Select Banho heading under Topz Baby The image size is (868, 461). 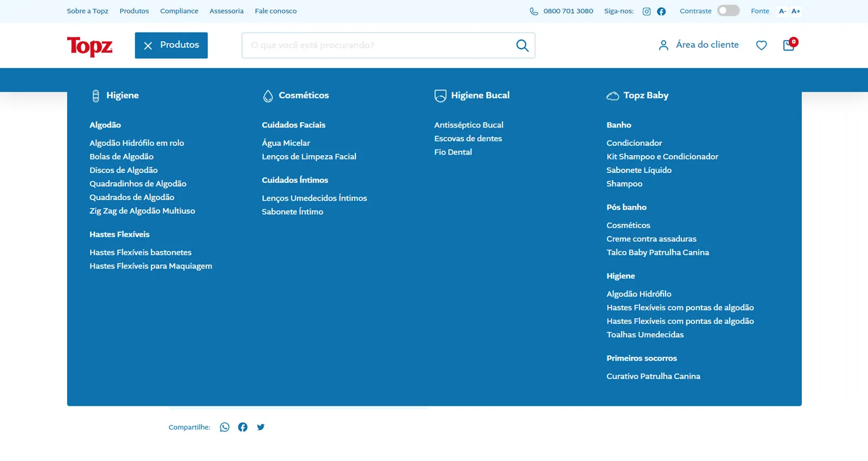pos(619,125)
